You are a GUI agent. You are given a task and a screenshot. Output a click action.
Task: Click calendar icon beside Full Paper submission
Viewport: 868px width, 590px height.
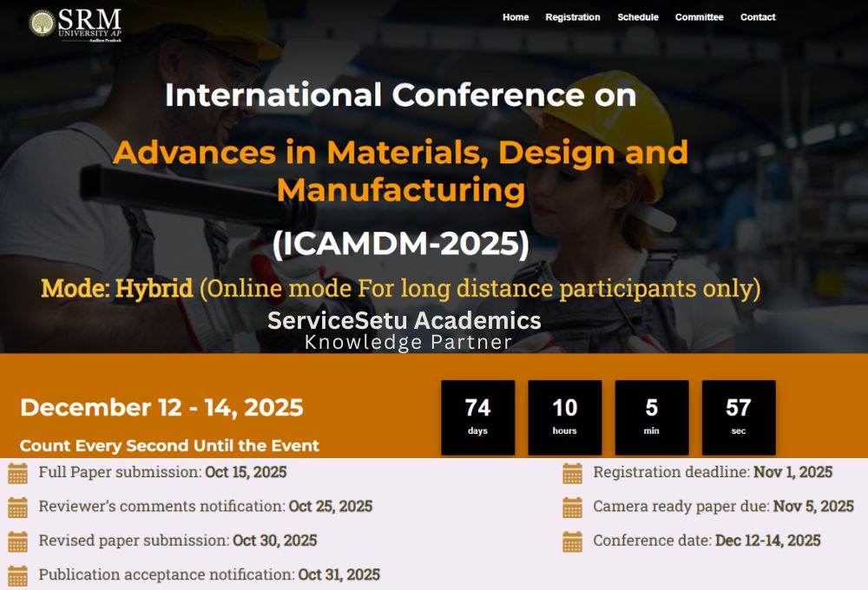(17, 473)
